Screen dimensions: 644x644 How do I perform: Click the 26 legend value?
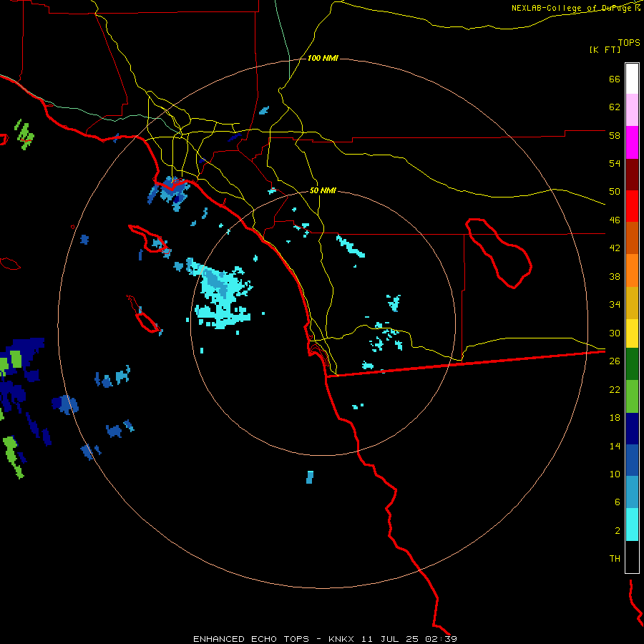[x=615, y=361]
